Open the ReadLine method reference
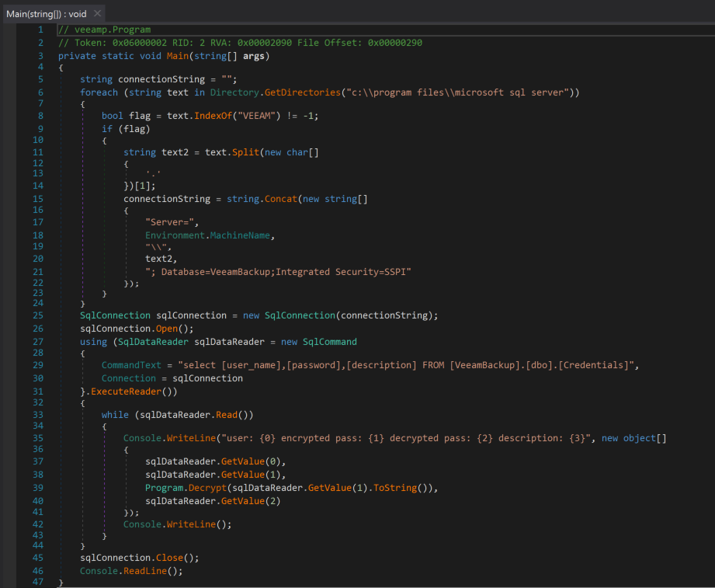 tap(145, 571)
